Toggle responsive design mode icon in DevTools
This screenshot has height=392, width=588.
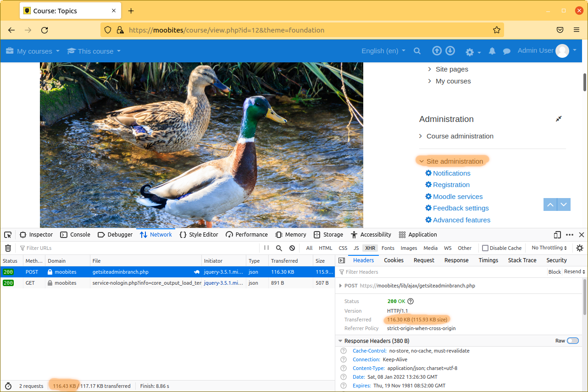557,235
